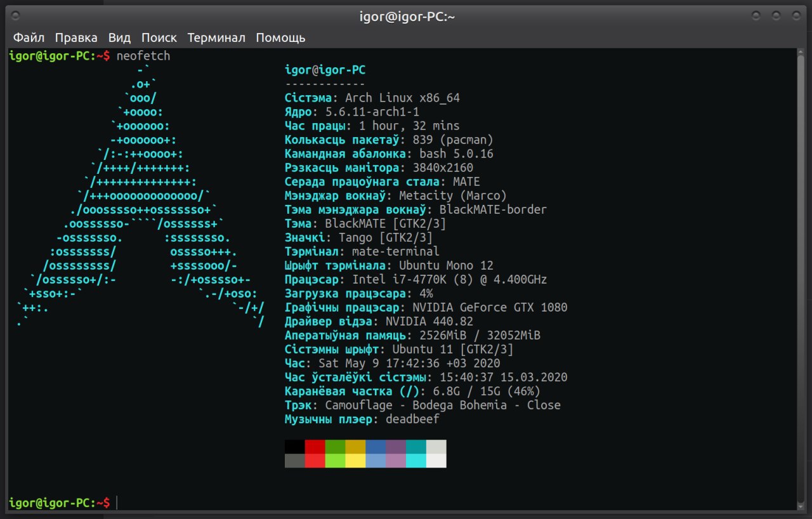This screenshot has height=519, width=812.
Task: Click the 'Трэк: Camouflage - Bodega Bohemia' line
Action: tap(422, 405)
